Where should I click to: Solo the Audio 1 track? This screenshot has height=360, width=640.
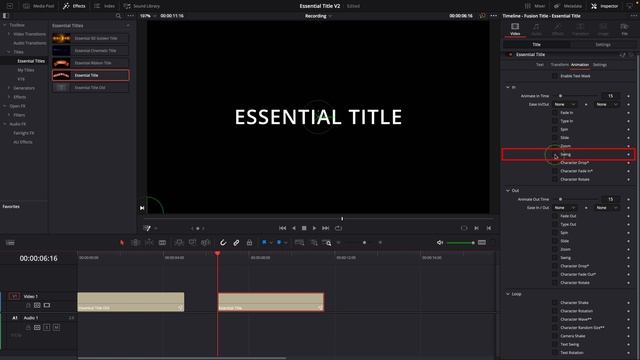[x=47, y=327]
